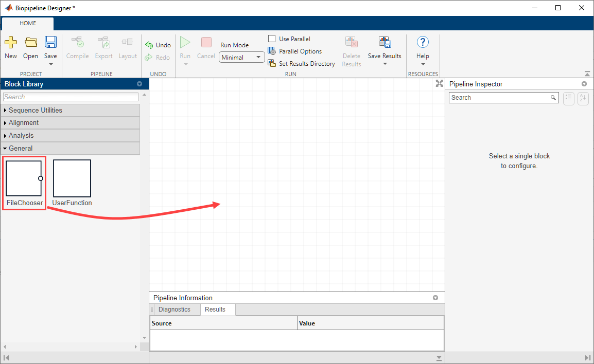The height and width of the screenshot is (364, 594).
Task: Expand the Analysis section
Action: click(71, 135)
